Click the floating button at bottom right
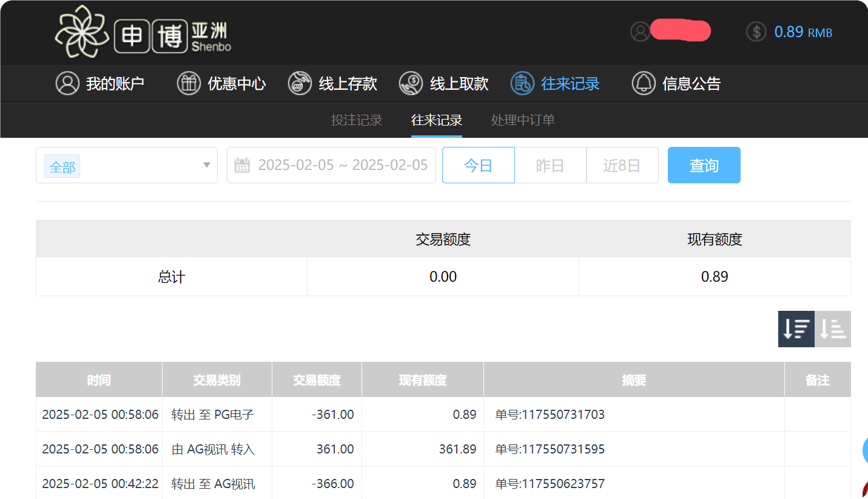868x499 pixels. (x=864, y=450)
